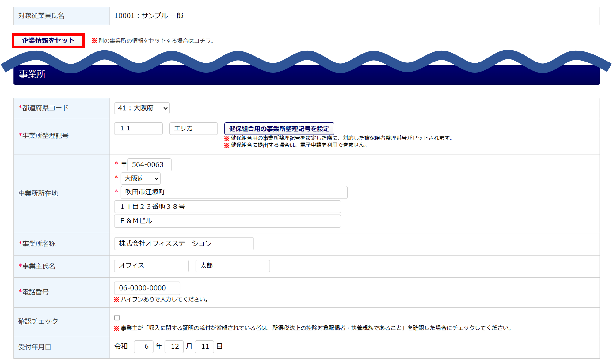Image resolution: width=613 pixels, height=364 pixels.
Task: Click employee name 10001：サンプル 一郎
Action: (x=149, y=16)
